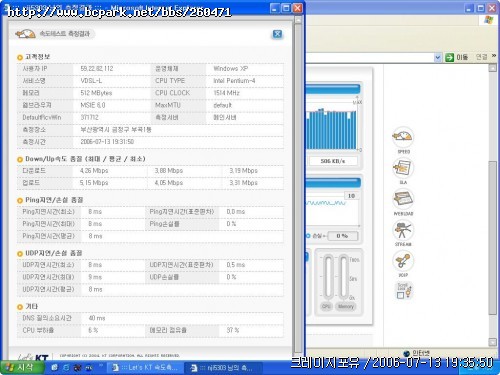500x375 pixels.
Task: Select the MaxMTU default value
Action: [x=222, y=105]
